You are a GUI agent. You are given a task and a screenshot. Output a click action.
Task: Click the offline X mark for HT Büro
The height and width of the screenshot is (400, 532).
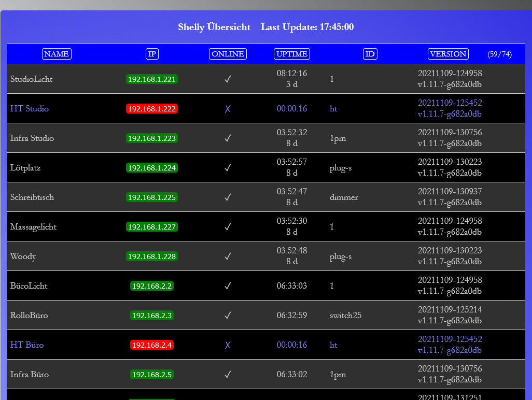(x=228, y=345)
